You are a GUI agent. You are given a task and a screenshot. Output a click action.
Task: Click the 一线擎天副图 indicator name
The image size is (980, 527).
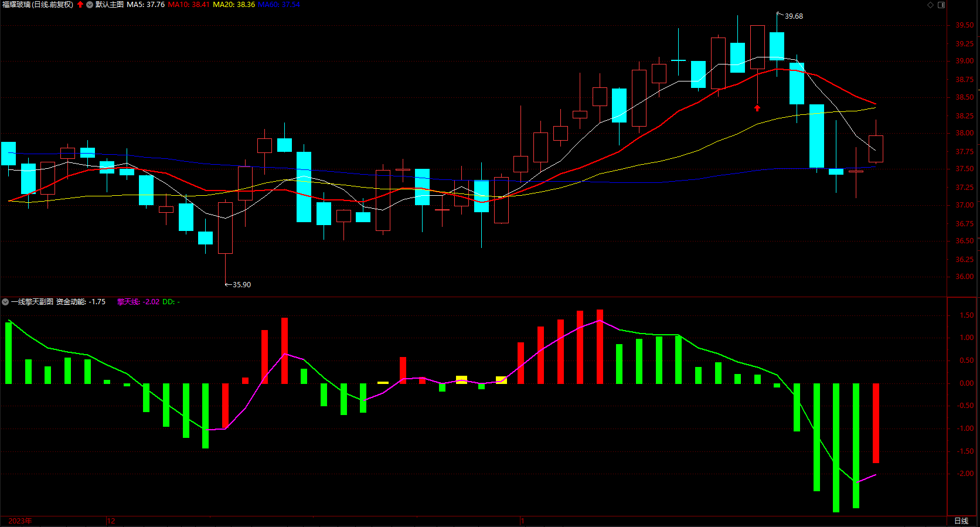(32, 302)
